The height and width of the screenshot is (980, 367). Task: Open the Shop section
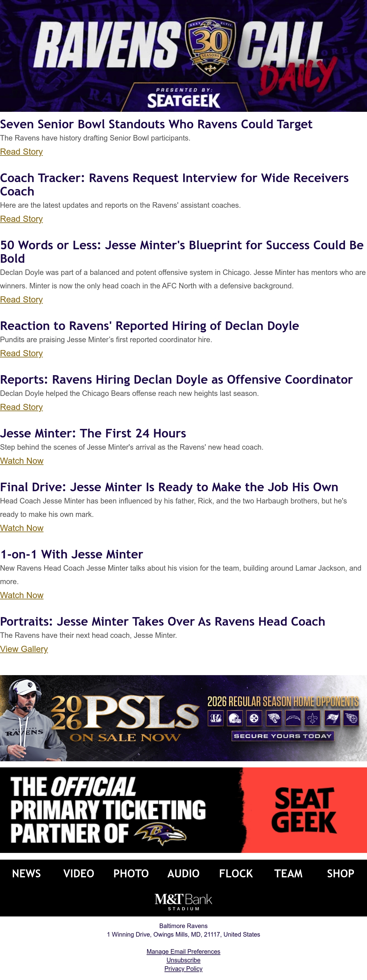pyautogui.click(x=341, y=873)
